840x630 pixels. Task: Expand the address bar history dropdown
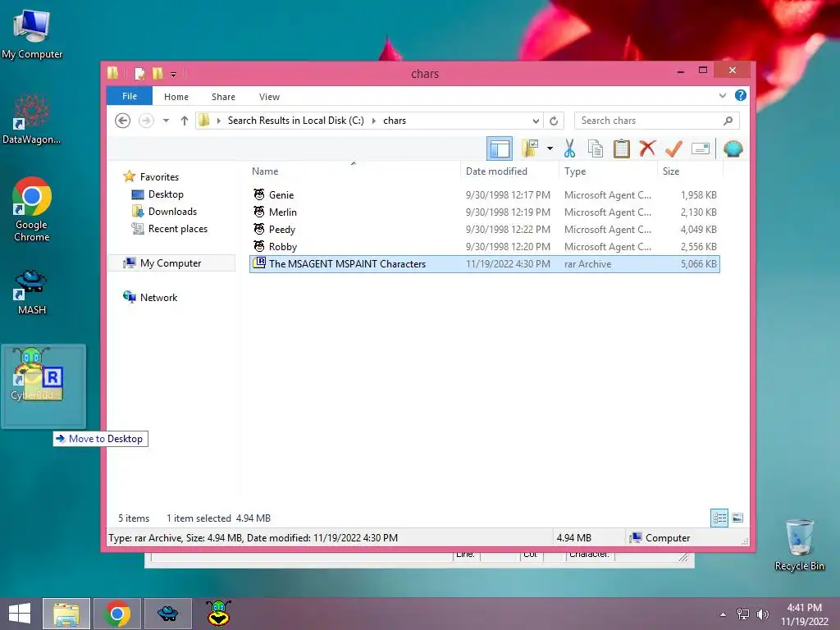[536, 121]
